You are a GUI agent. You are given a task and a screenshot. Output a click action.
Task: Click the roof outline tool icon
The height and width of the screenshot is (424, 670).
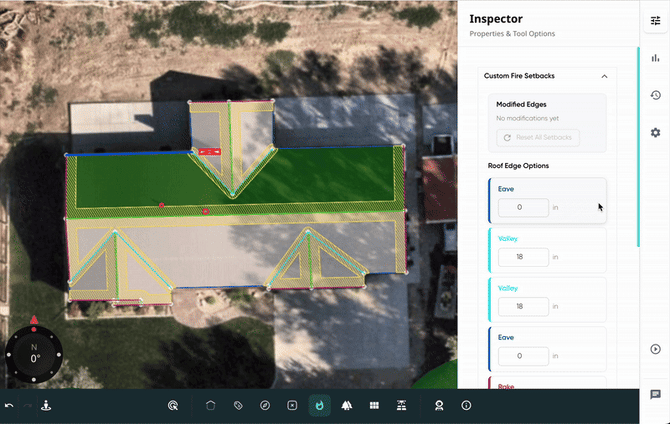point(211,405)
